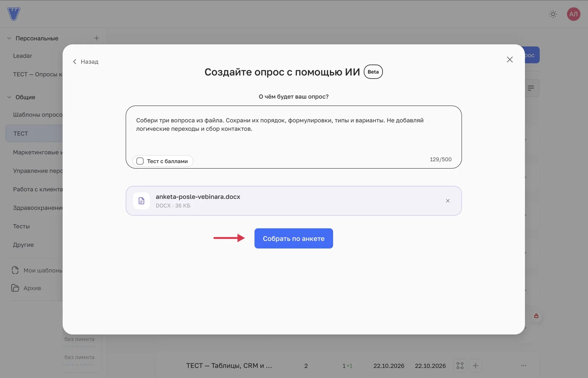588x378 pixels.
Task: Close the AI survey dialog
Action: tap(510, 60)
